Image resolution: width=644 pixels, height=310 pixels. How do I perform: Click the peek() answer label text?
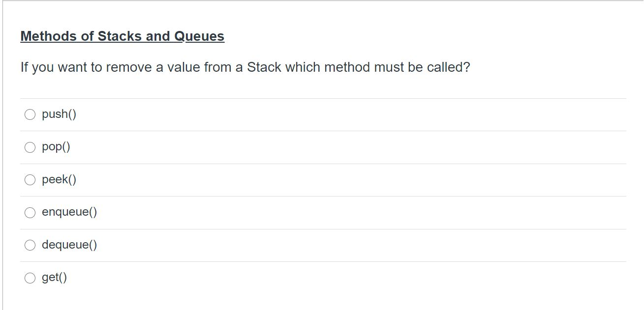[59, 180]
